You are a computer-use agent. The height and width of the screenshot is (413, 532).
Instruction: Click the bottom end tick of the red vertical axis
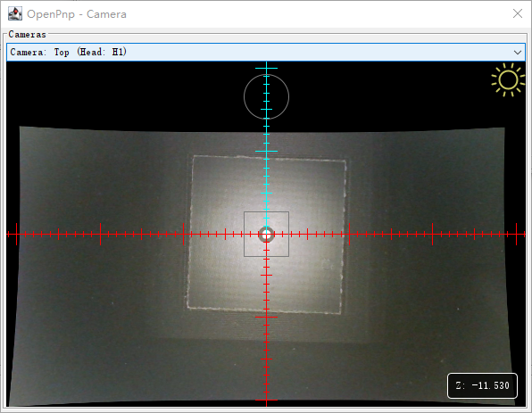click(266, 401)
